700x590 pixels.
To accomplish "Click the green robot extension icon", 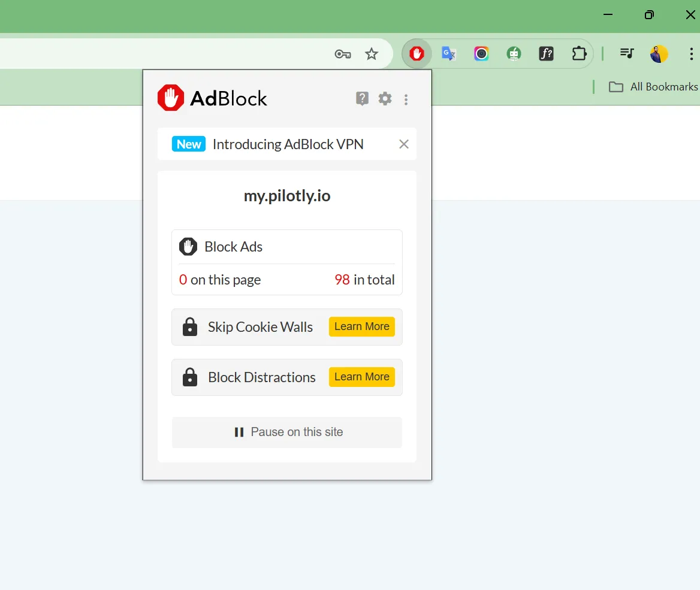I will pos(514,54).
